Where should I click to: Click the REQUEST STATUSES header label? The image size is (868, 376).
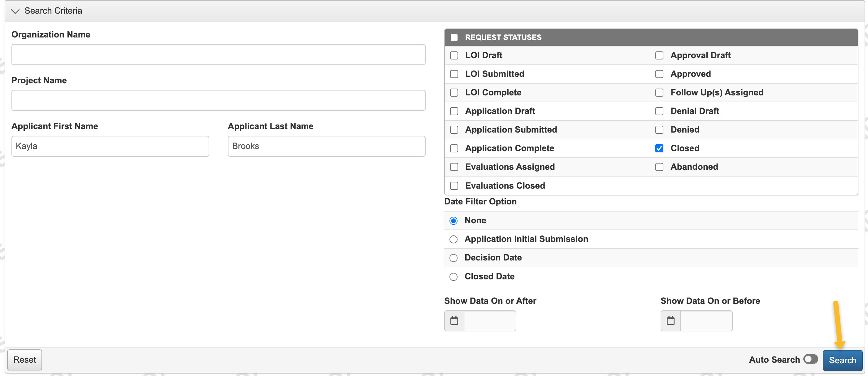pyautogui.click(x=503, y=37)
